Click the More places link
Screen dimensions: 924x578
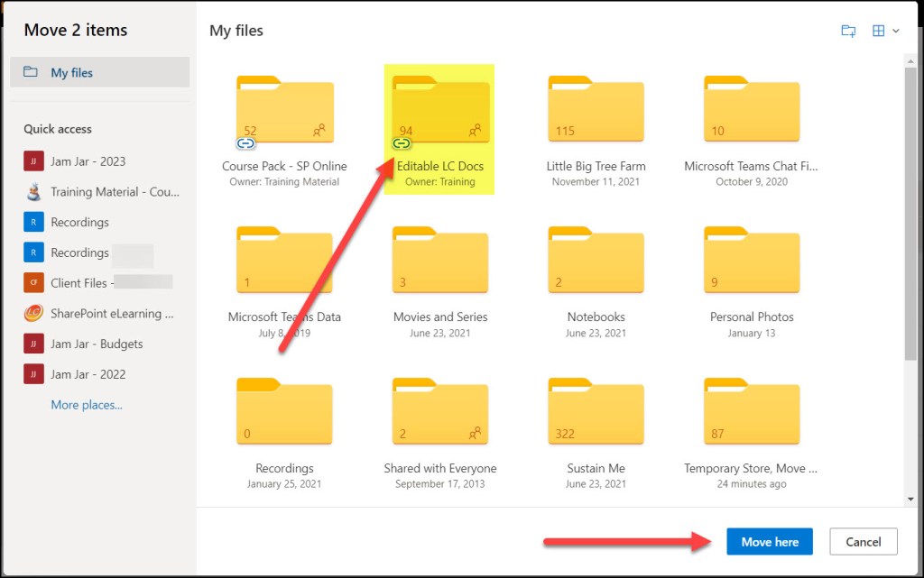tap(87, 405)
